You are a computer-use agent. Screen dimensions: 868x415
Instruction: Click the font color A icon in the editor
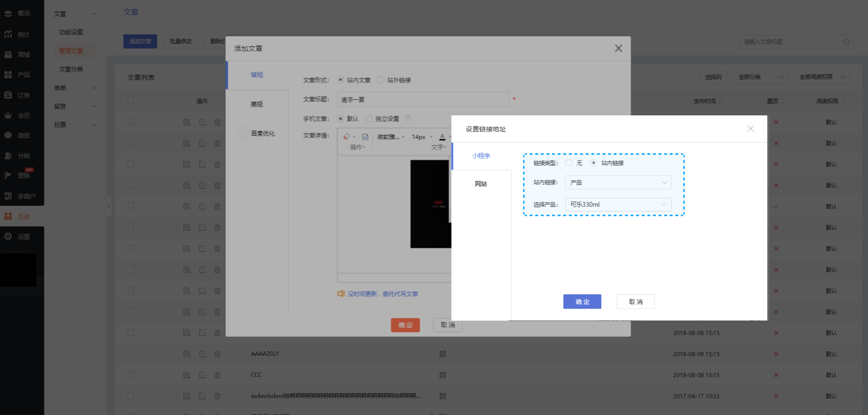pos(442,137)
